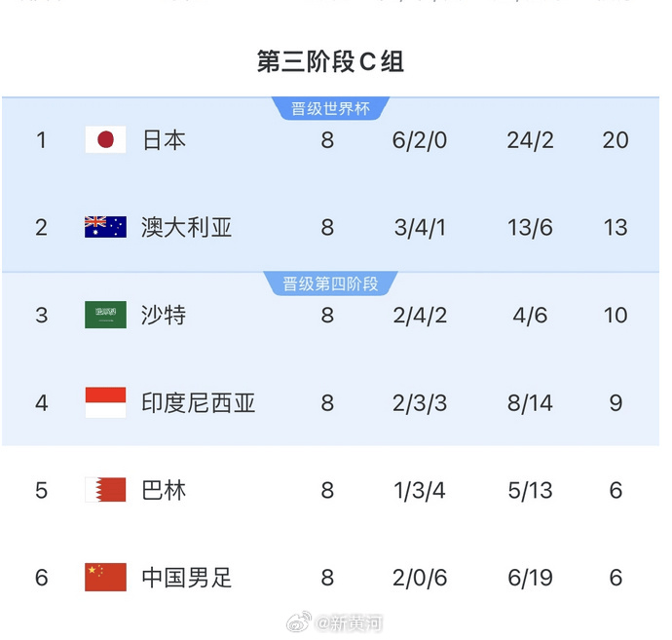Click the @新黄河 watermark text
The width and height of the screenshot is (672, 640).
349,623
